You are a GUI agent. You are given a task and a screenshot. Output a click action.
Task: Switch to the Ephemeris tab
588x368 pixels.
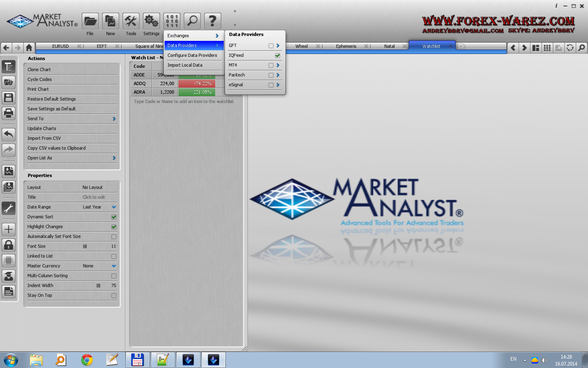[346, 46]
